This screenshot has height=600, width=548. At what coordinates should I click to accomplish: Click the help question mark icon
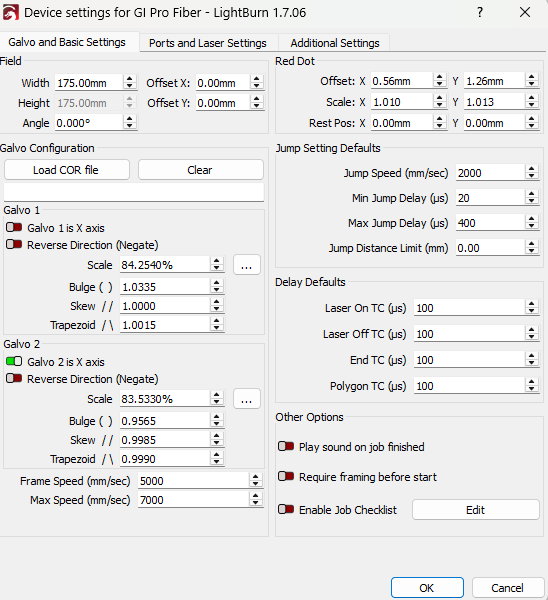[x=480, y=12]
